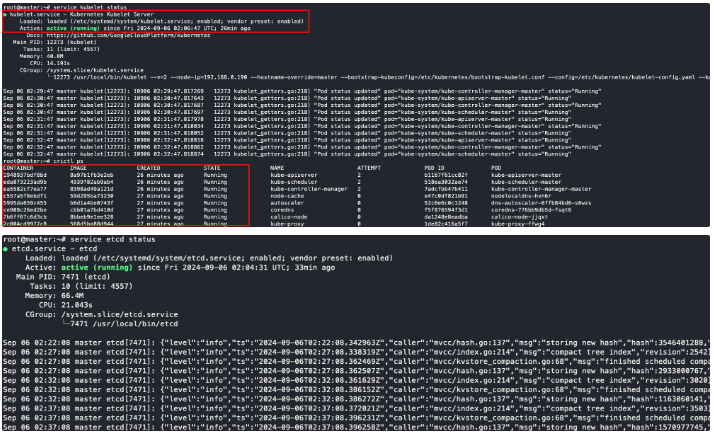Image resolution: width=714 pixels, height=434 pixels.
Task: Click the ATTEMPT column header
Action: click(369, 168)
